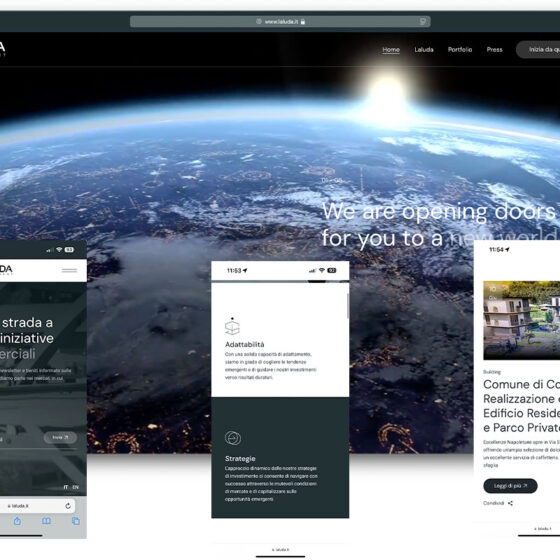Open the Press nav item
Image resolution: width=560 pixels, height=560 pixels.
(x=495, y=50)
